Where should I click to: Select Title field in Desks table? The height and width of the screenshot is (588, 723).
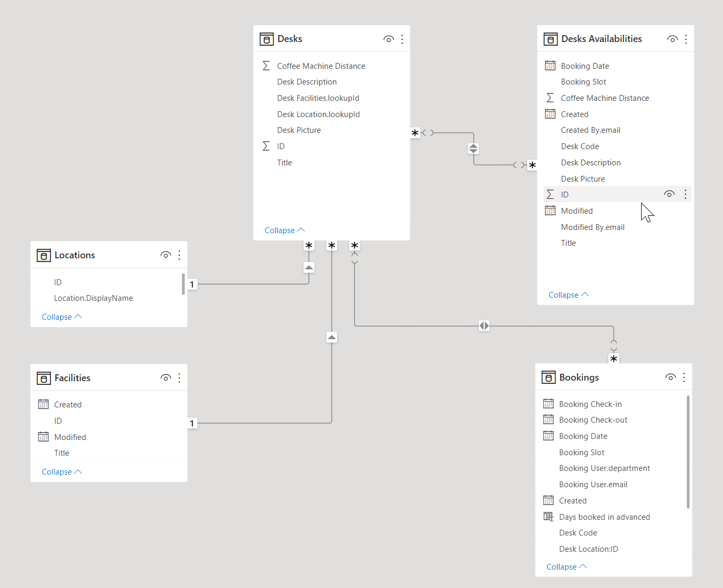click(285, 163)
